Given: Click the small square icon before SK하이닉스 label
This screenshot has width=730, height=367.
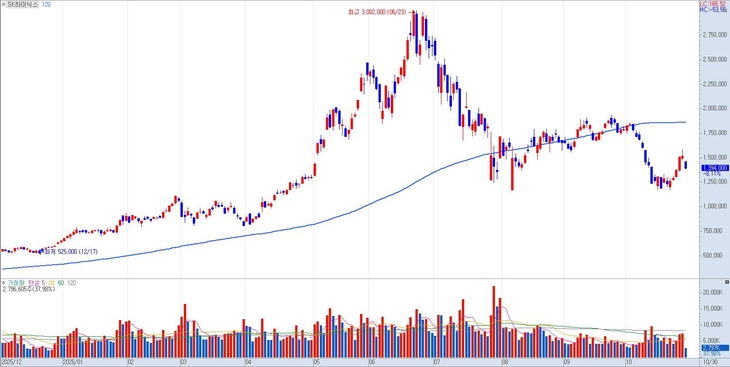Looking at the screenshot, I should [3, 4].
